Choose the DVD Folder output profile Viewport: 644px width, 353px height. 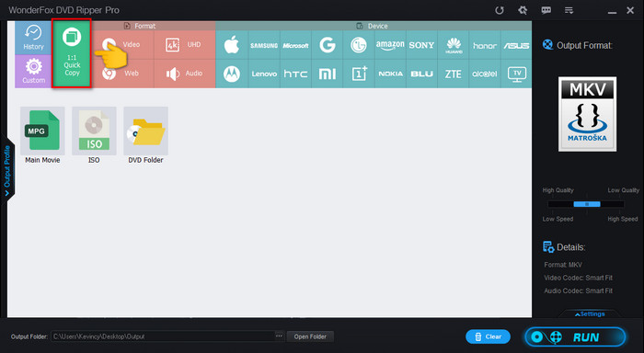pyautogui.click(x=145, y=135)
